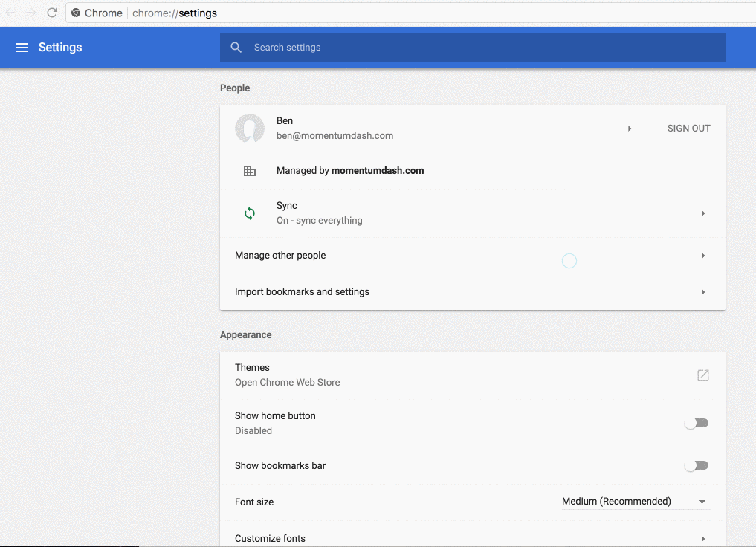The image size is (756, 547).
Task: Click the Font size label
Action: point(254,502)
